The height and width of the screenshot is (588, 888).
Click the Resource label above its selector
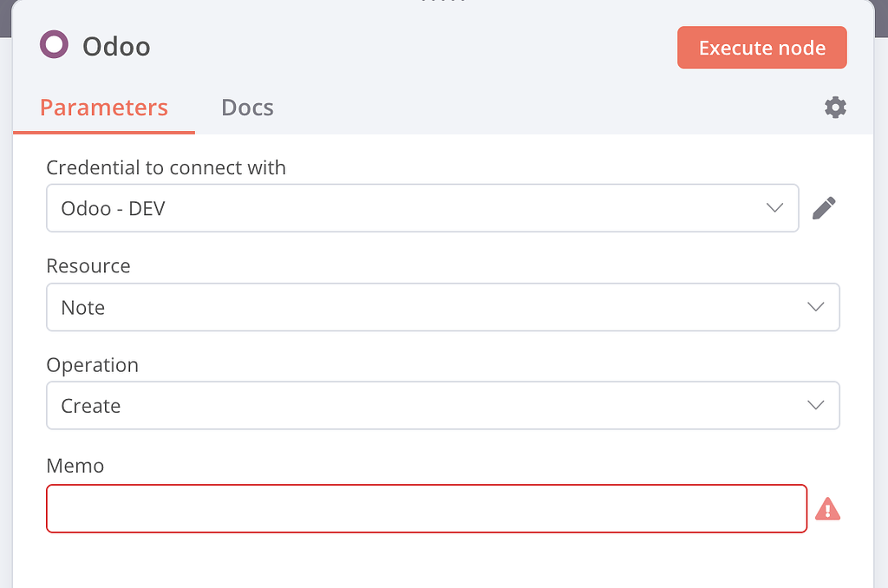coord(88,265)
